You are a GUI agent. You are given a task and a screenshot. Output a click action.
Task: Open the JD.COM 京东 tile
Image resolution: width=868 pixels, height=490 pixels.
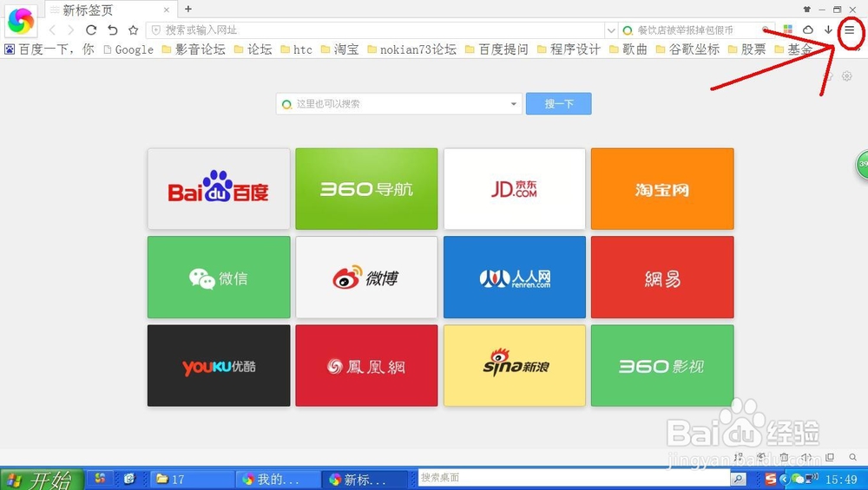coord(514,188)
